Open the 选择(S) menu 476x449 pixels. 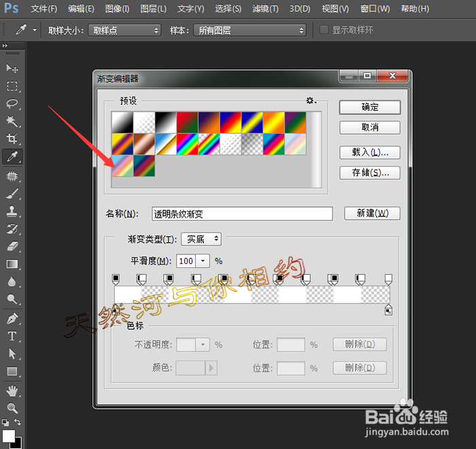228,9
